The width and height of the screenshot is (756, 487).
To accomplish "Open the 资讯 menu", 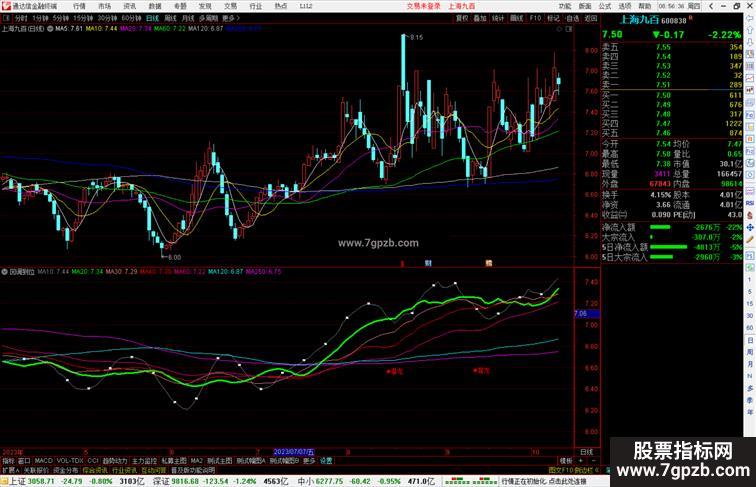I will point(130,6).
